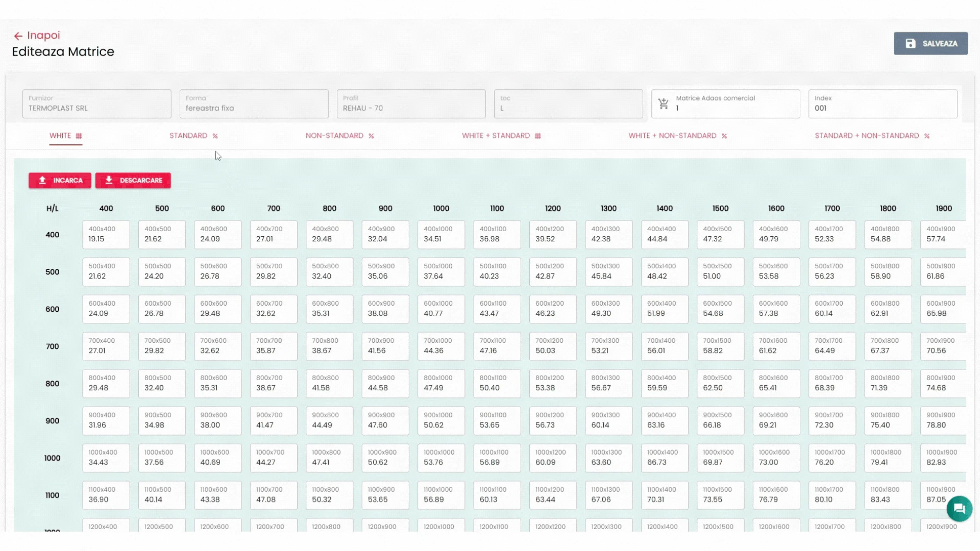Go back using the Inapoi link
This screenshot has width=980, height=551.
[x=37, y=35]
